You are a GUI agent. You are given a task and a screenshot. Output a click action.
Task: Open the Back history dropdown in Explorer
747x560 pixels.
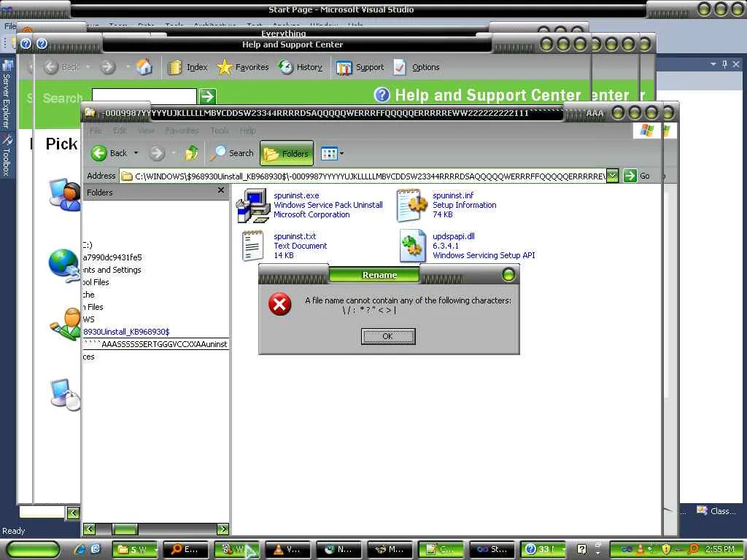click(x=136, y=153)
